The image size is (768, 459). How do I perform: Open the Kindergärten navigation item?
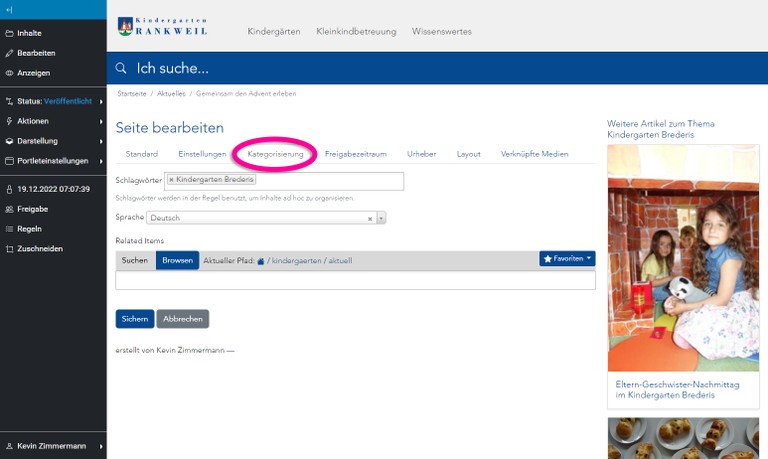tap(274, 31)
